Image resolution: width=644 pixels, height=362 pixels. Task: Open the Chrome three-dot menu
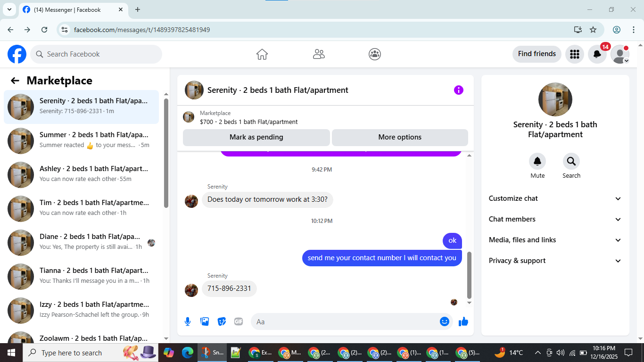tap(633, 30)
